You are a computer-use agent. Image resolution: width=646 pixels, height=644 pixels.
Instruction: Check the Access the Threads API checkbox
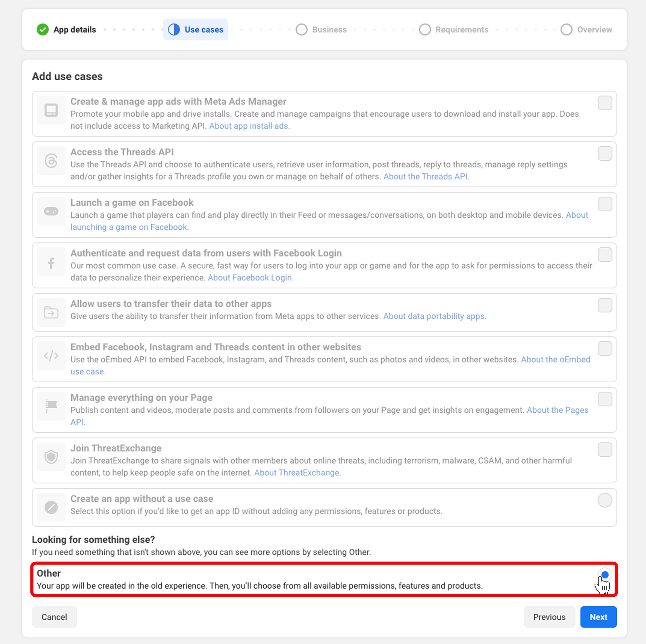[x=605, y=153]
